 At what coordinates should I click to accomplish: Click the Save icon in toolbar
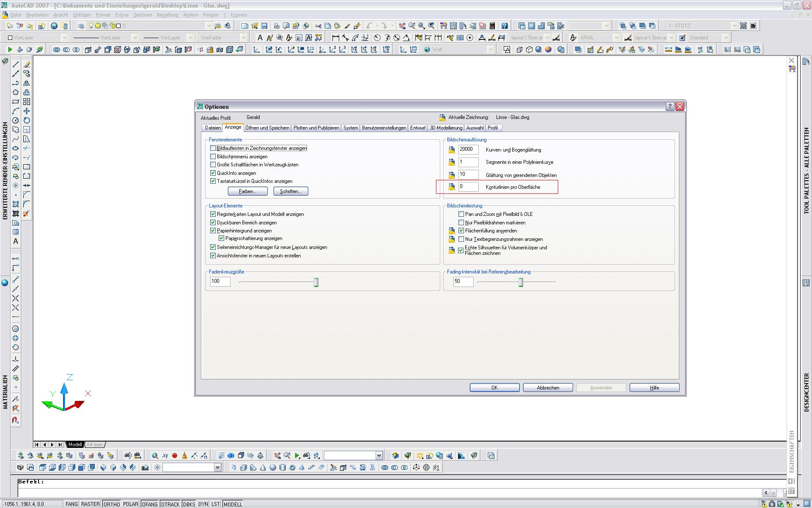pos(264,26)
